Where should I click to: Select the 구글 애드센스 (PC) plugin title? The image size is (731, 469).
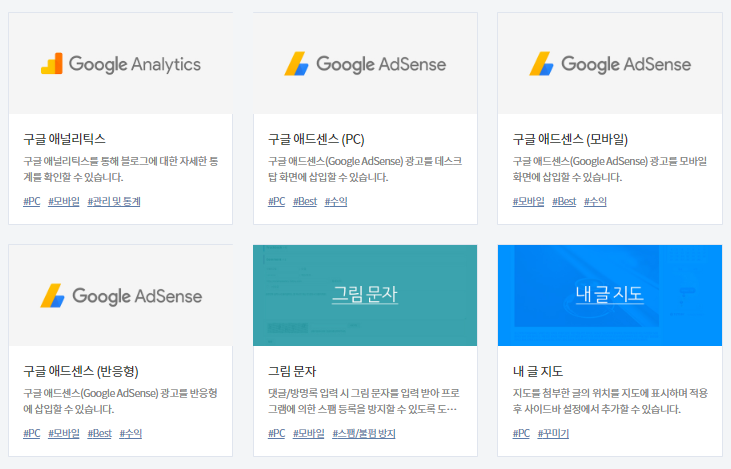(x=316, y=139)
